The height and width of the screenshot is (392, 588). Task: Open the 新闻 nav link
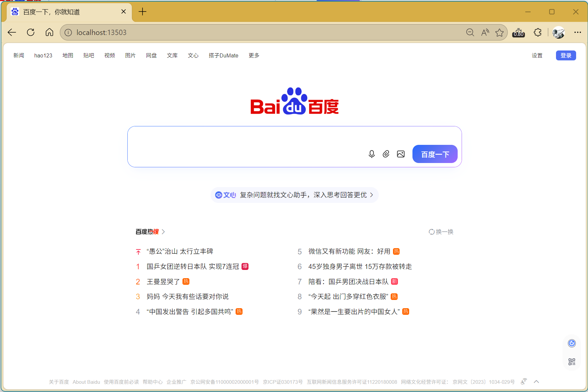click(x=19, y=55)
